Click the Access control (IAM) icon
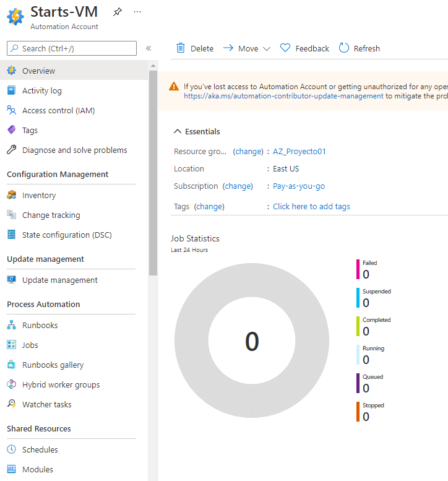This screenshot has height=481, width=448. pos(12,110)
